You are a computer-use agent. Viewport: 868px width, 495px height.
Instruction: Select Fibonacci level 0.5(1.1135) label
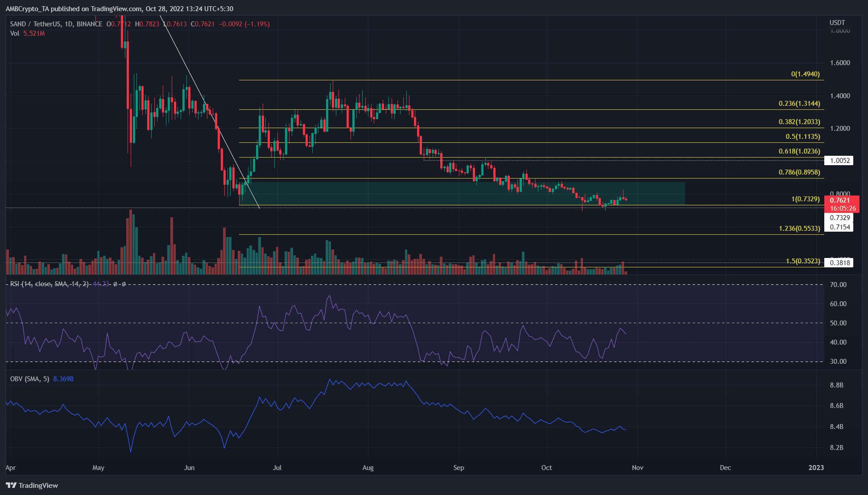click(x=803, y=137)
